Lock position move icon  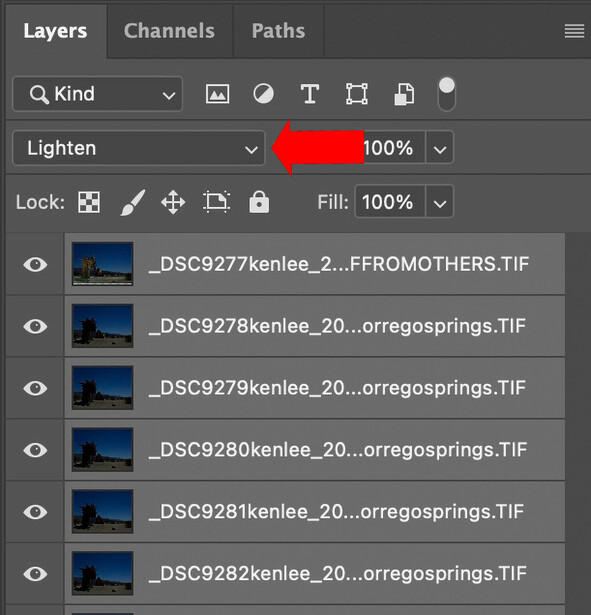173,202
